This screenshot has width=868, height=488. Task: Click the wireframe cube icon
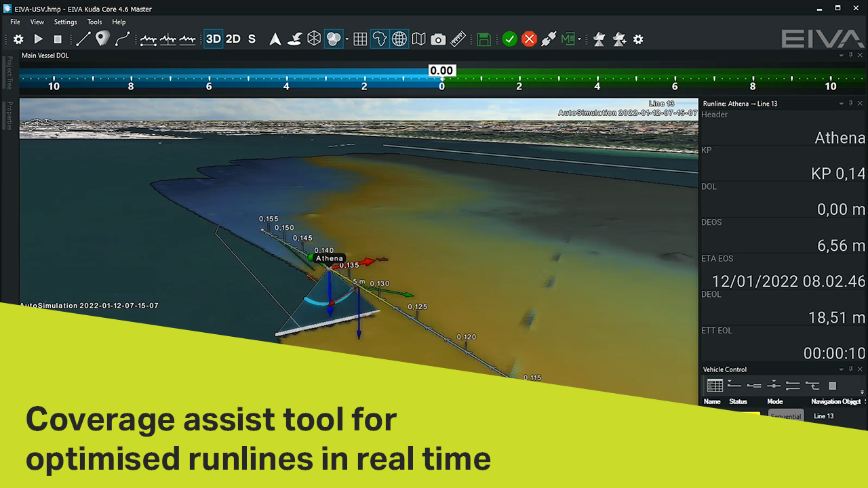(x=314, y=39)
